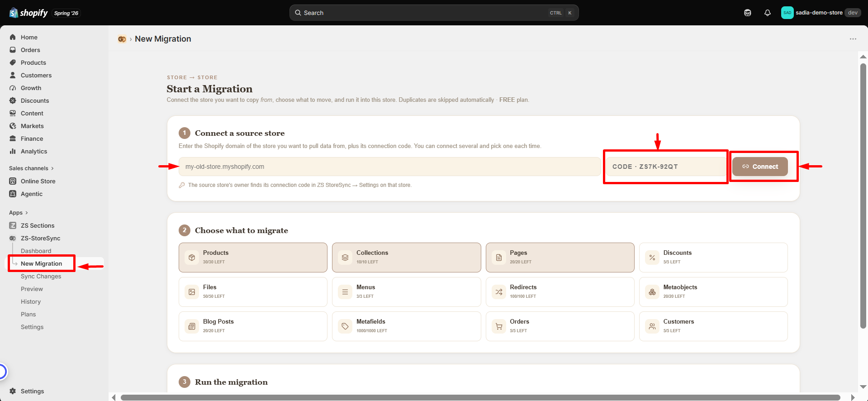This screenshot has height=401, width=868.
Task: Click the horizontal scrollbar thumb
Action: pos(480,397)
